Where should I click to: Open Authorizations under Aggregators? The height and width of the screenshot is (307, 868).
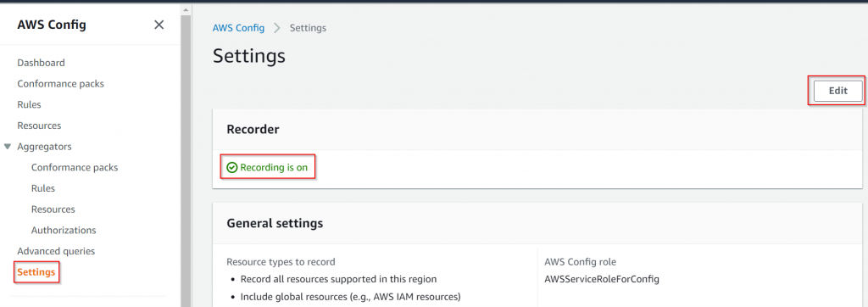[x=64, y=230]
